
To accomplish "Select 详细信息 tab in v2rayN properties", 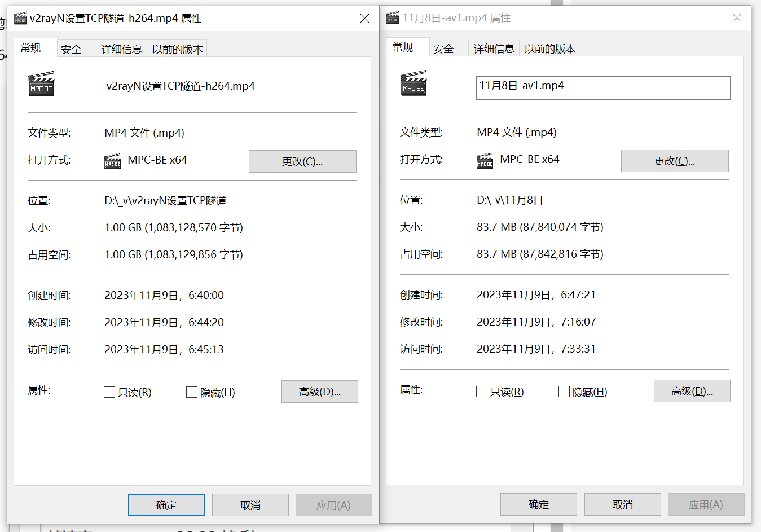I will tap(121, 50).
